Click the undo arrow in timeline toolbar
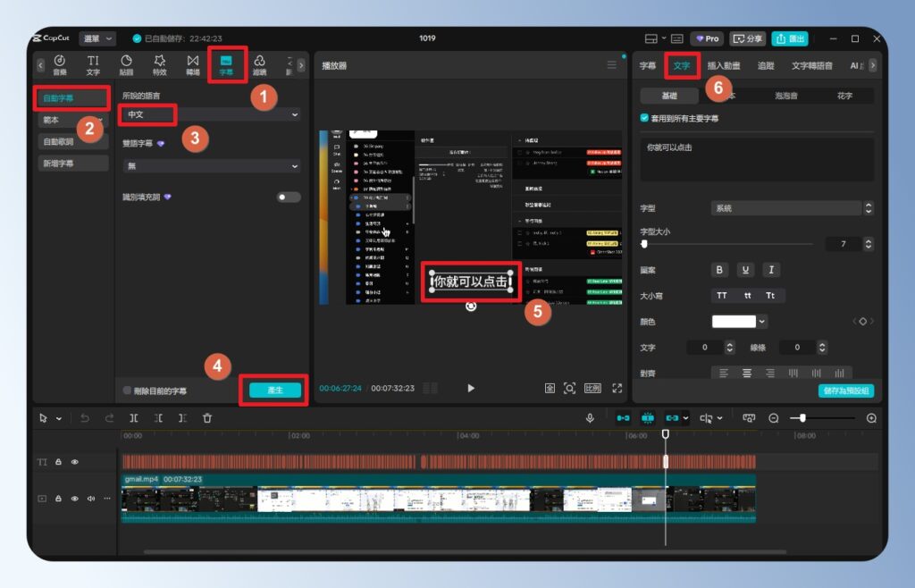Viewport: 915px width, 588px height. tap(85, 418)
